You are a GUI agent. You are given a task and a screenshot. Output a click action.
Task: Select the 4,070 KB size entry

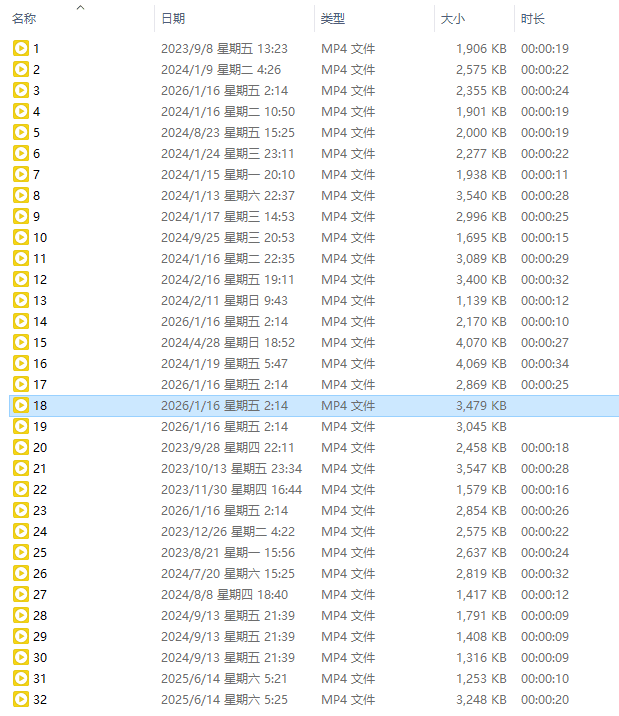481,342
